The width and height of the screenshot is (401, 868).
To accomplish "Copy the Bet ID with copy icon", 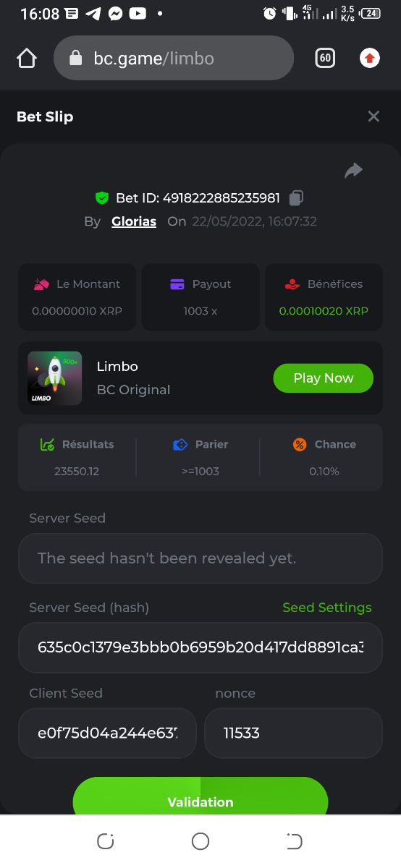I will click(x=296, y=197).
